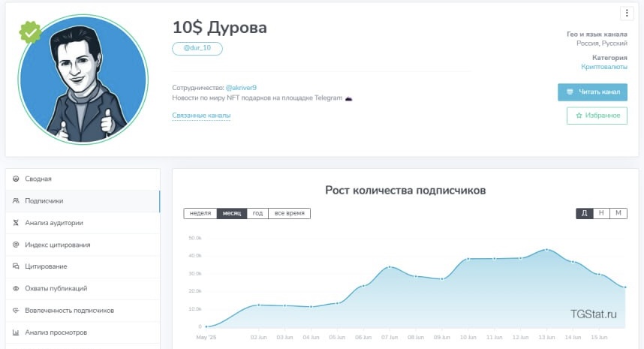
Task: Switch chart range to год
Action: tap(257, 213)
